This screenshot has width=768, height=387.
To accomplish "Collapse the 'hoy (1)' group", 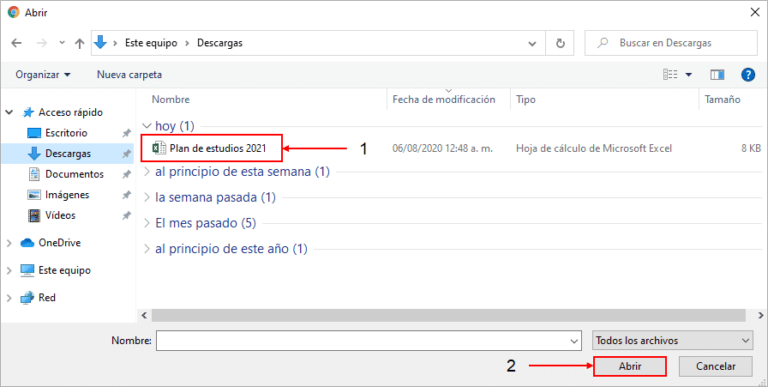I will point(146,126).
